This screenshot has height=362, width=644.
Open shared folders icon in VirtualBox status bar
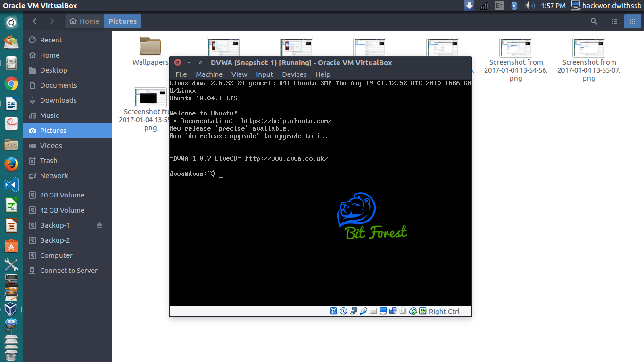(373, 311)
